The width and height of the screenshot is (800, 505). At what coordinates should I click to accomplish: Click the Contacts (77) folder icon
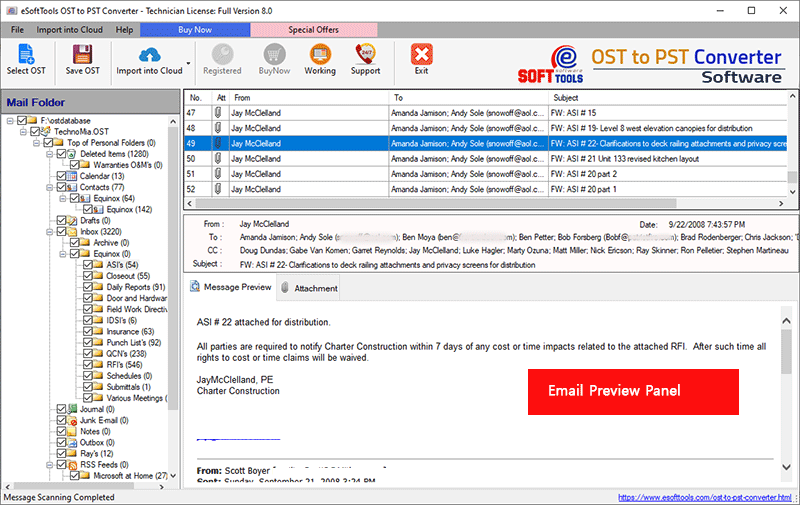click(x=72, y=187)
